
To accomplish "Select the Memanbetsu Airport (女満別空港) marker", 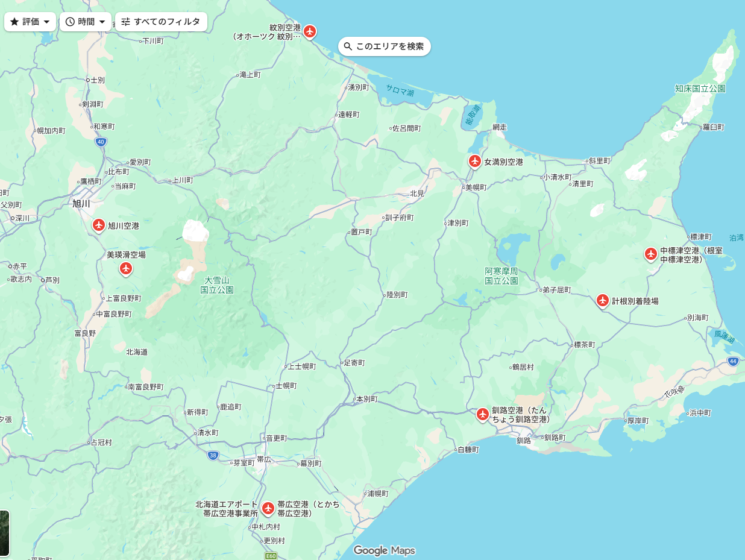I will [x=474, y=161].
